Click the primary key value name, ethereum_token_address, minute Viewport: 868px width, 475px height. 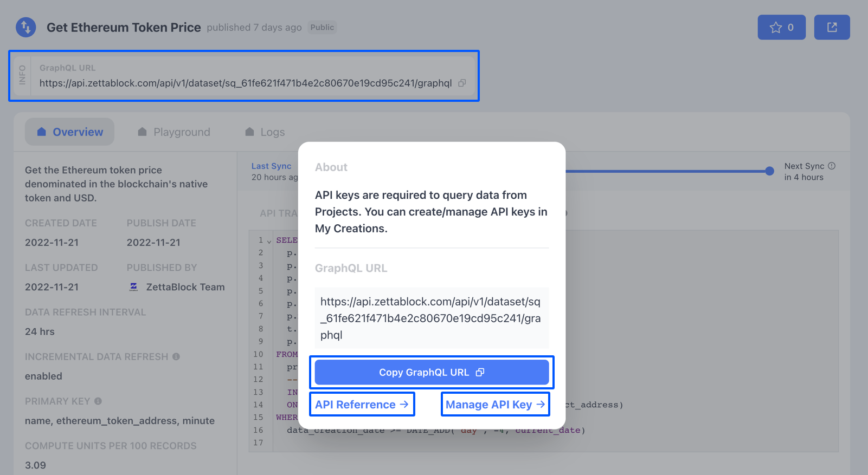pos(120,420)
